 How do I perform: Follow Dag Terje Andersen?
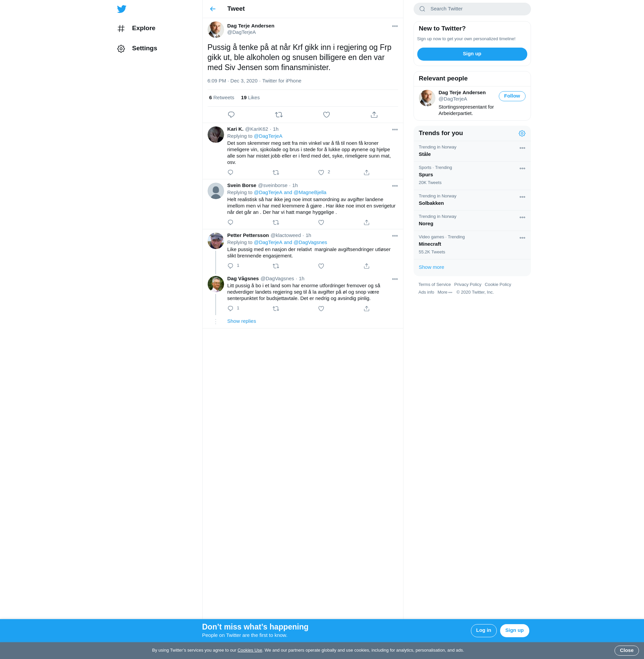(x=512, y=96)
